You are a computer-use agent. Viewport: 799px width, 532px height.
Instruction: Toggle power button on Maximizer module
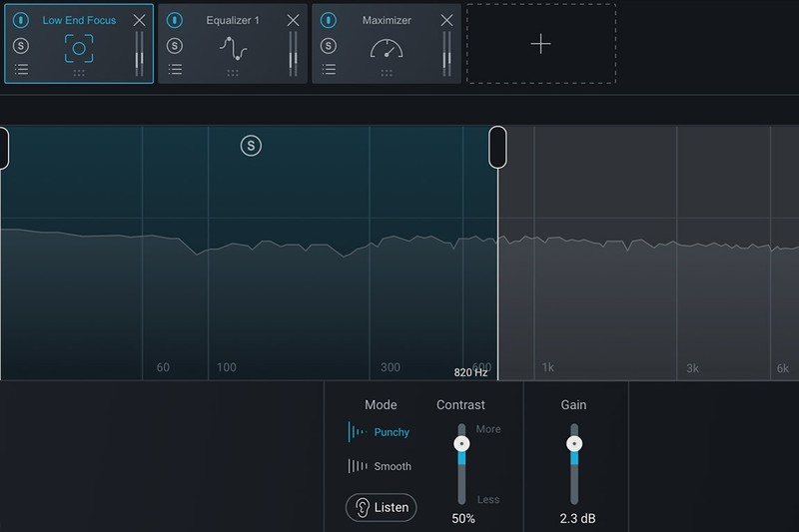[x=329, y=20]
